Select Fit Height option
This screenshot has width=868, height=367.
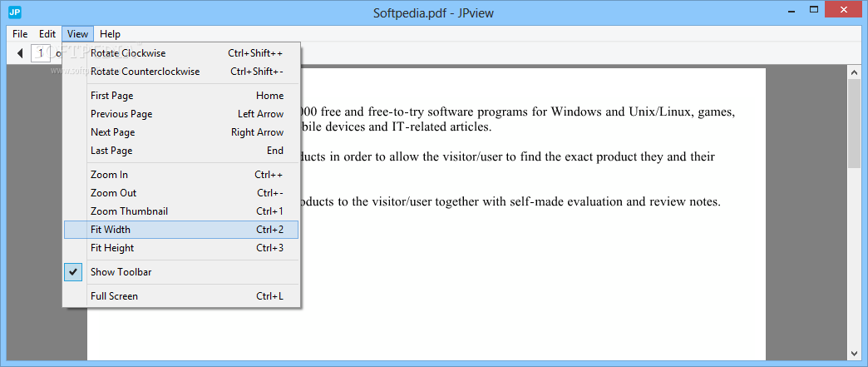pos(181,248)
